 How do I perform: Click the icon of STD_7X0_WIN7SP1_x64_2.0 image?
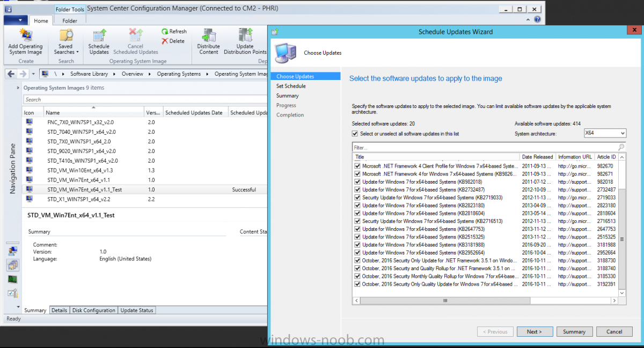[30, 142]
